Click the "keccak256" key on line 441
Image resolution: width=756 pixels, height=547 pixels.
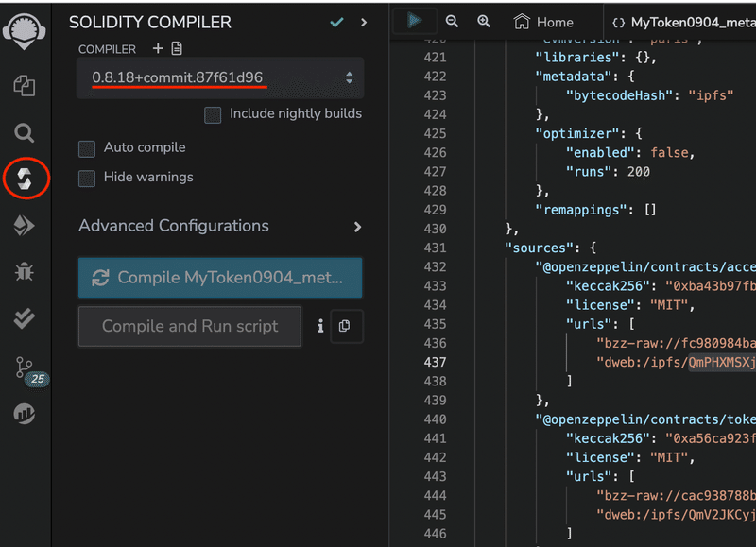pyautogui.click(x=608, y=438)
